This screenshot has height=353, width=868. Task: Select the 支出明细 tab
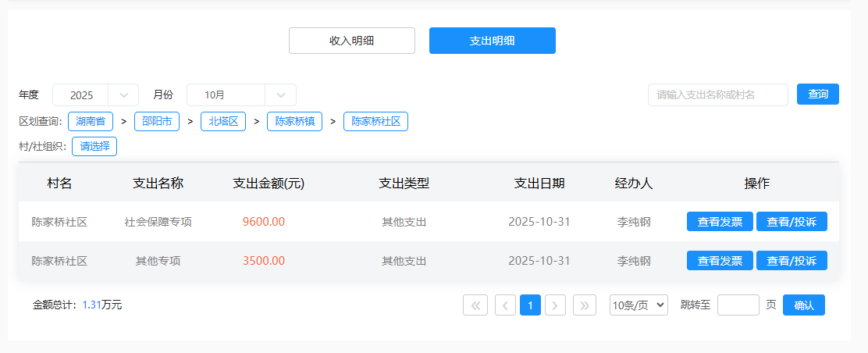coord(492,41)
